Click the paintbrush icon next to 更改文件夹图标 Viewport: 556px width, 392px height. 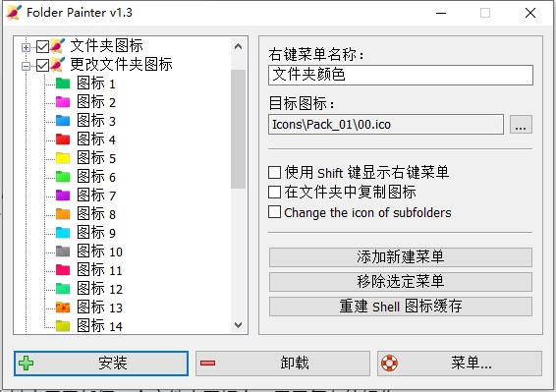(x=57, y=65)
